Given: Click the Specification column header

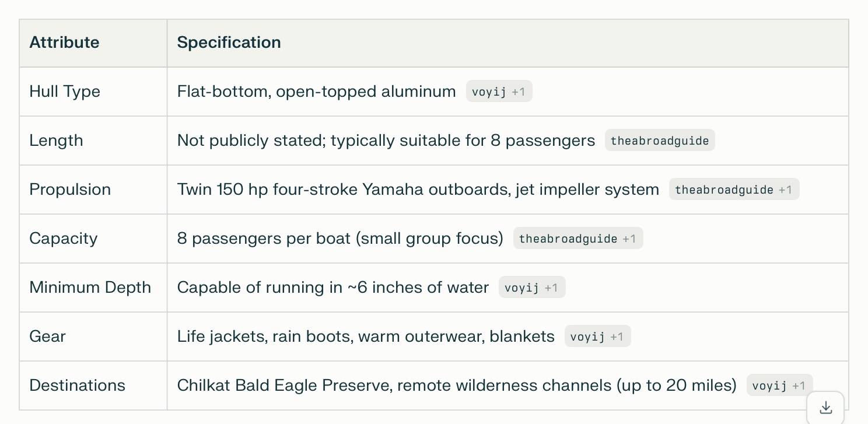Looking at the screenshot, I should point(229,43).
